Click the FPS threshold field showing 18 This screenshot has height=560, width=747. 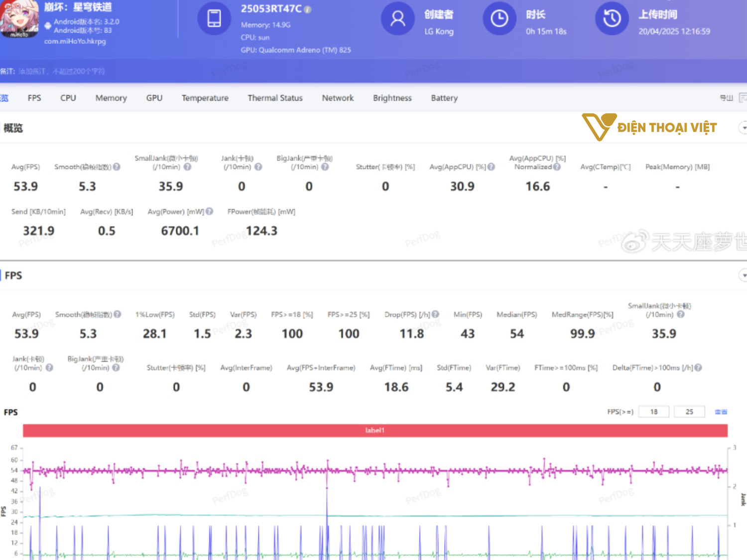[653, 412]
